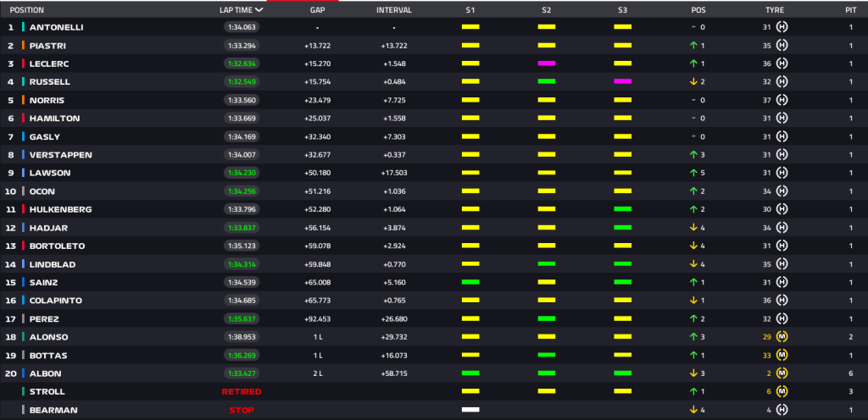Click lap time 1:32.549 for Russell
Screen dimensions: 868x420
(x=242, y=82)
